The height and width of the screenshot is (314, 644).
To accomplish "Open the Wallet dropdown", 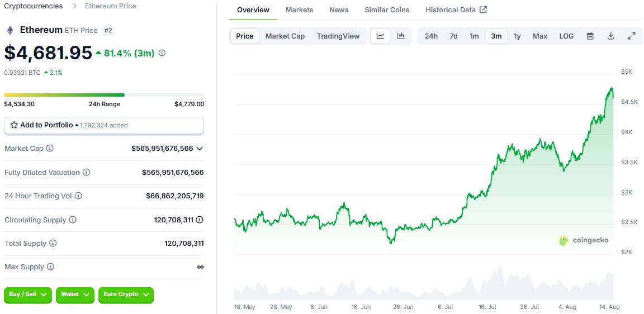I will click(x=75, y=294).
